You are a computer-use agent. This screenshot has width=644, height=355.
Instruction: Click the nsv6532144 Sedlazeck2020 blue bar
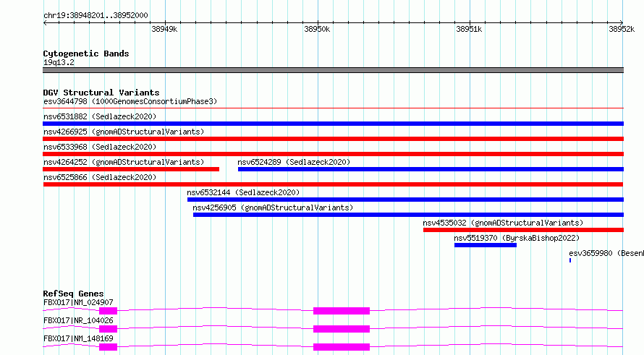tap(405, 200)
